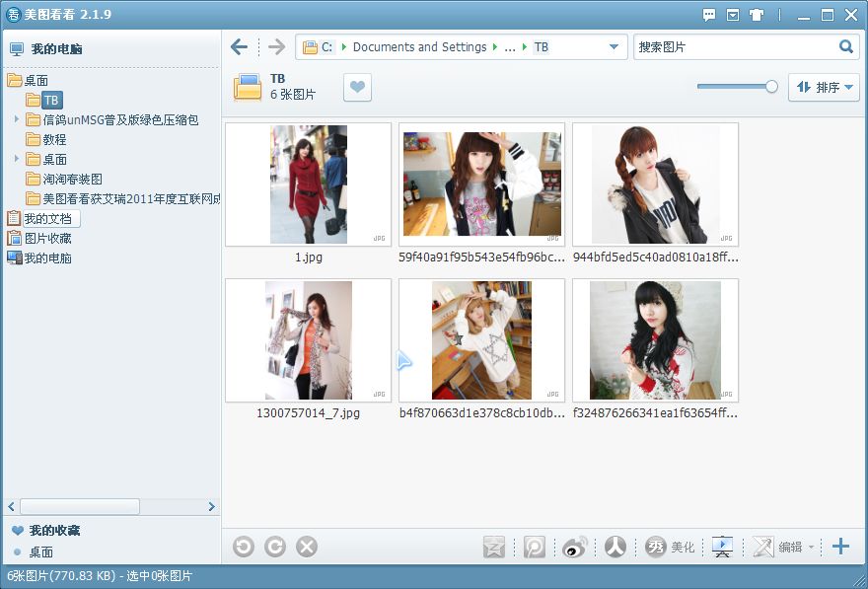Add TB folder to favorites heart button
The width and height of the screenshot is (868, 589).
click(x=358, y=88)
